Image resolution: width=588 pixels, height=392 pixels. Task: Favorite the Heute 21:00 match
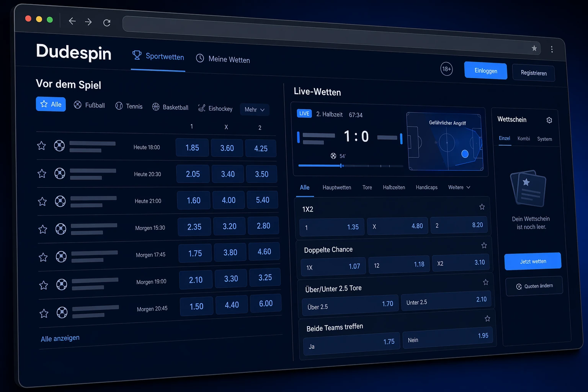pos(42,201)
